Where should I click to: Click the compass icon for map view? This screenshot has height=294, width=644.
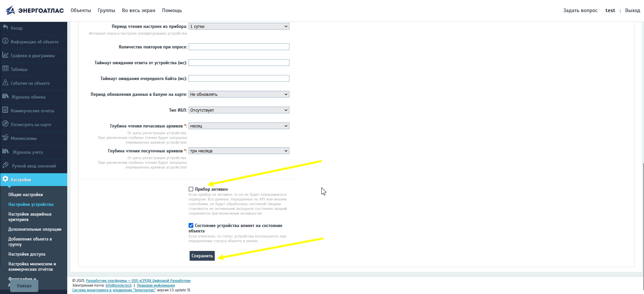coord(5,124)
